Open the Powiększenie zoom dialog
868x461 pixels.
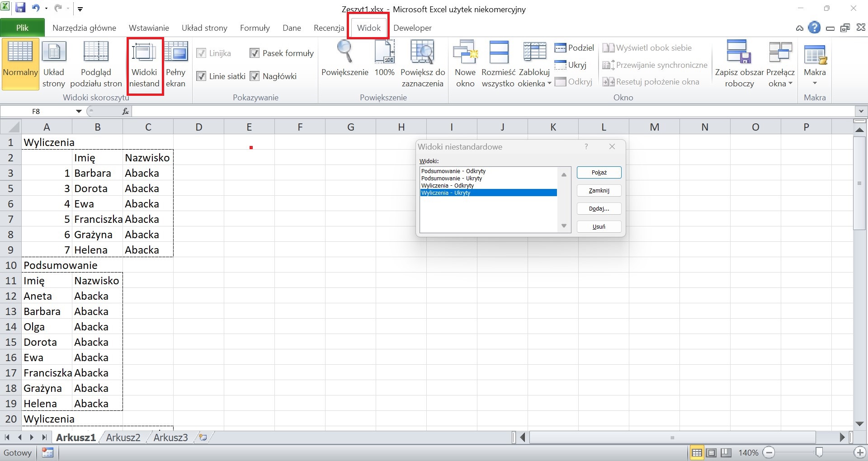(x=344, y=59)
